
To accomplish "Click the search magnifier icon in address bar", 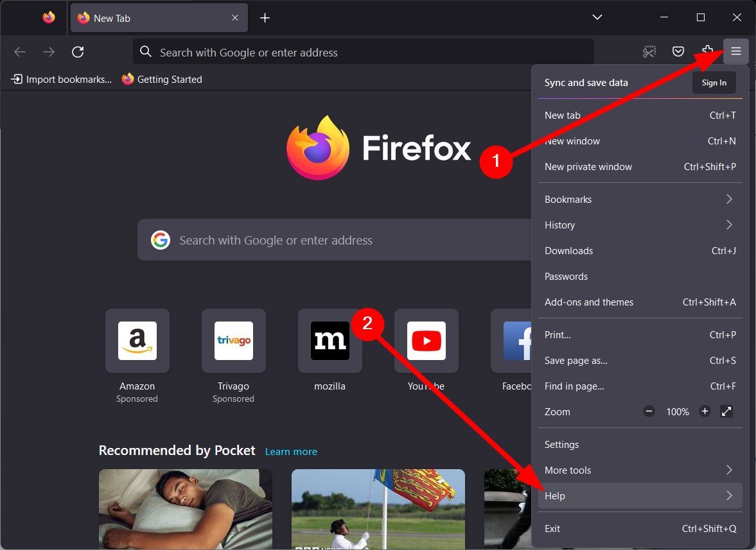I will coord(146,51).
